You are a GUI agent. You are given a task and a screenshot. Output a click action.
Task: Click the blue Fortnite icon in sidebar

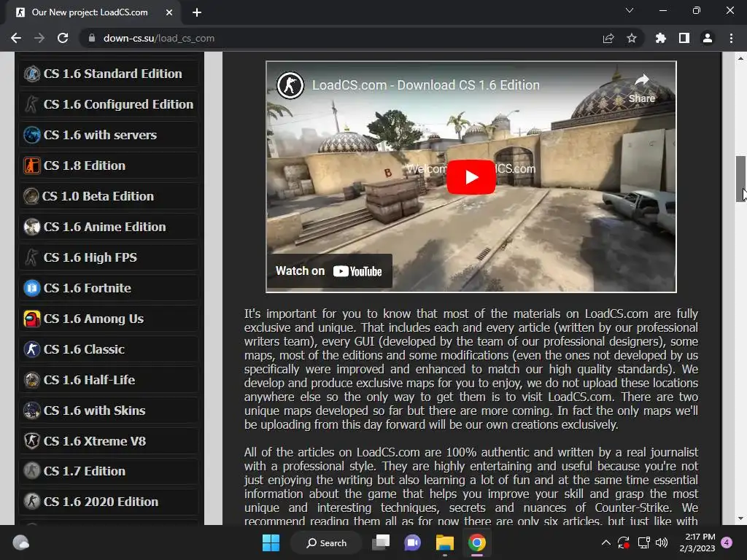32,288
